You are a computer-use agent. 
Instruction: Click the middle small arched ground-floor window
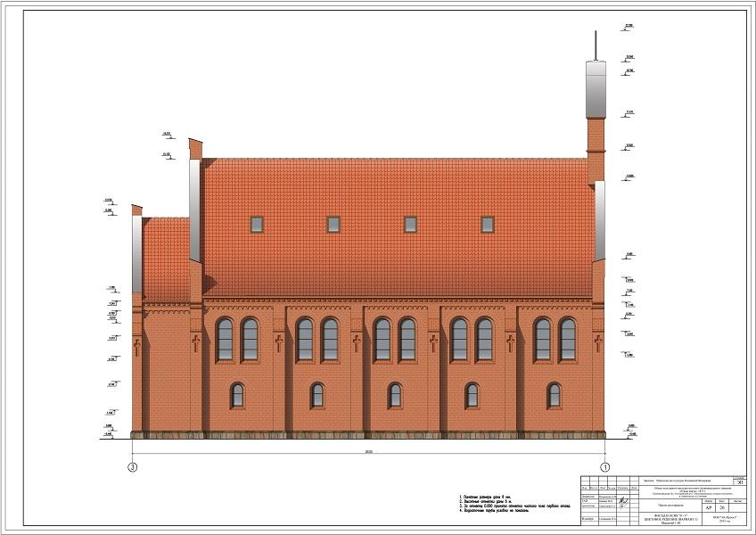pos(395,395)
